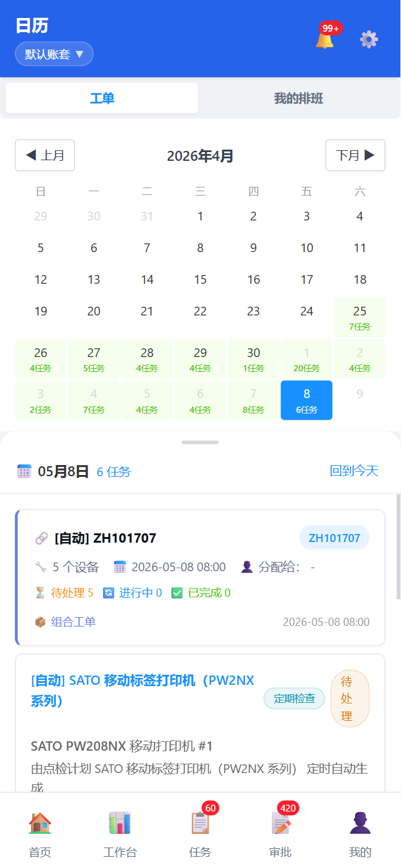Switch to the 我的排班 tab
The image size is (401, 868).
[299, 98]
